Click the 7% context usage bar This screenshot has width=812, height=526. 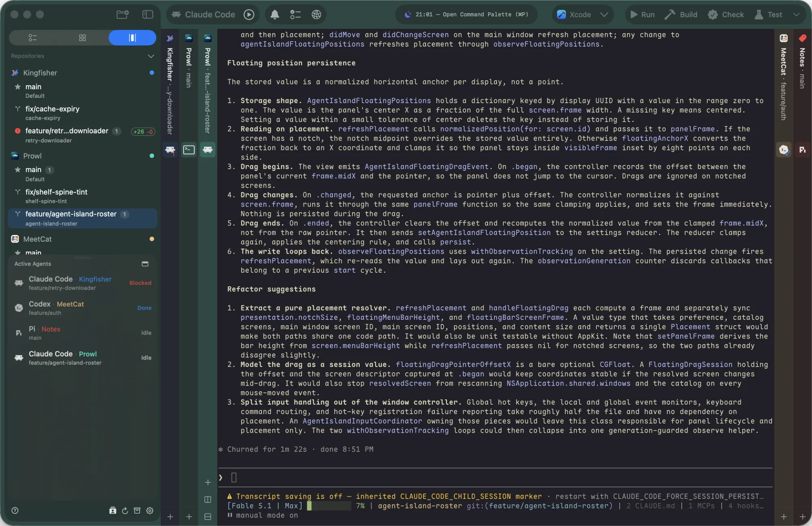(x=329, y=506)
